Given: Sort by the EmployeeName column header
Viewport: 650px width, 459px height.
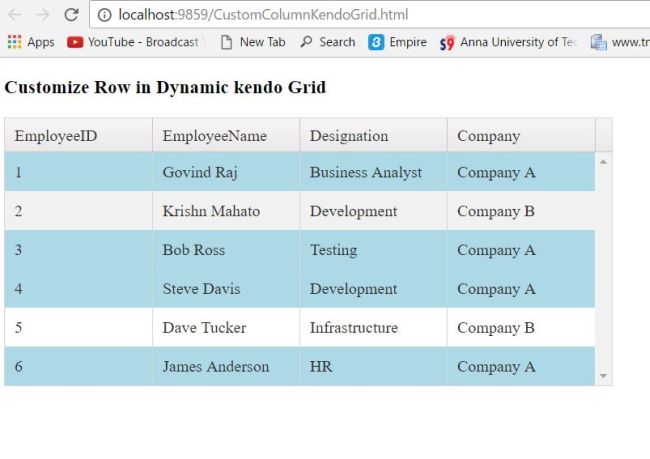Looking at the screenshot, I should click(214, 136).
